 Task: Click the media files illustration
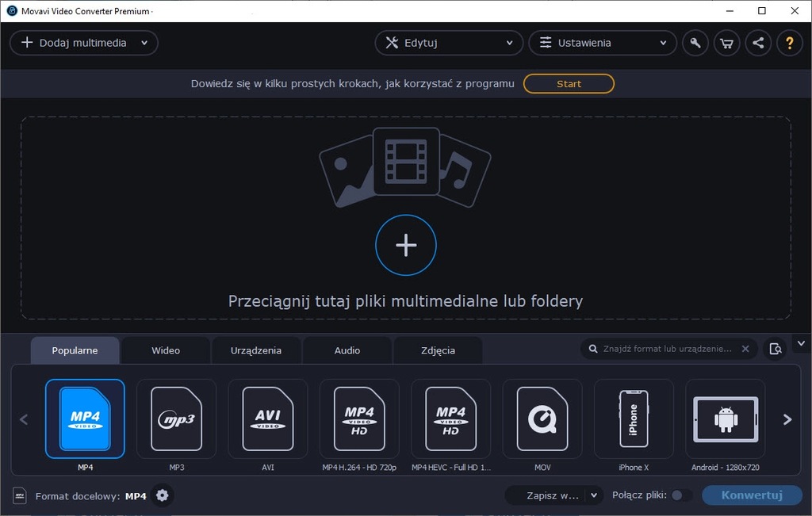click(405, 167)
